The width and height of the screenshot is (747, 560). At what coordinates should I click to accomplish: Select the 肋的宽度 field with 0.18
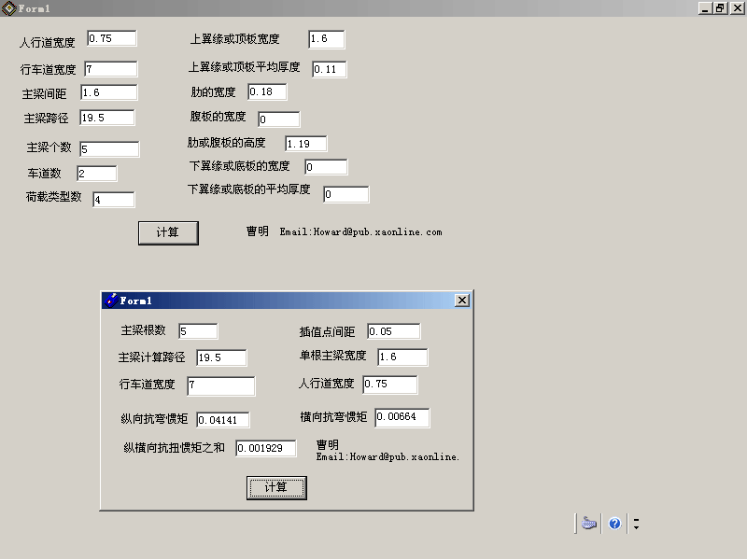[267, 91]
